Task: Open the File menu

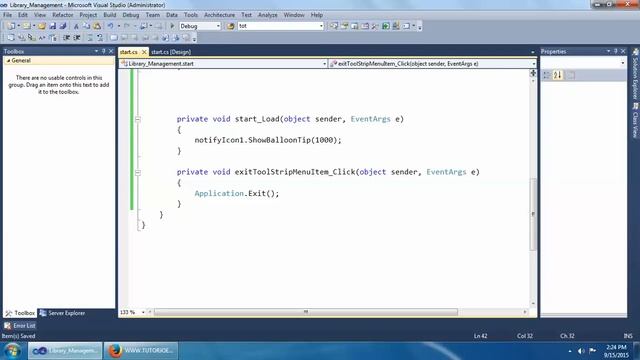Action: click(x=7, y=15)
